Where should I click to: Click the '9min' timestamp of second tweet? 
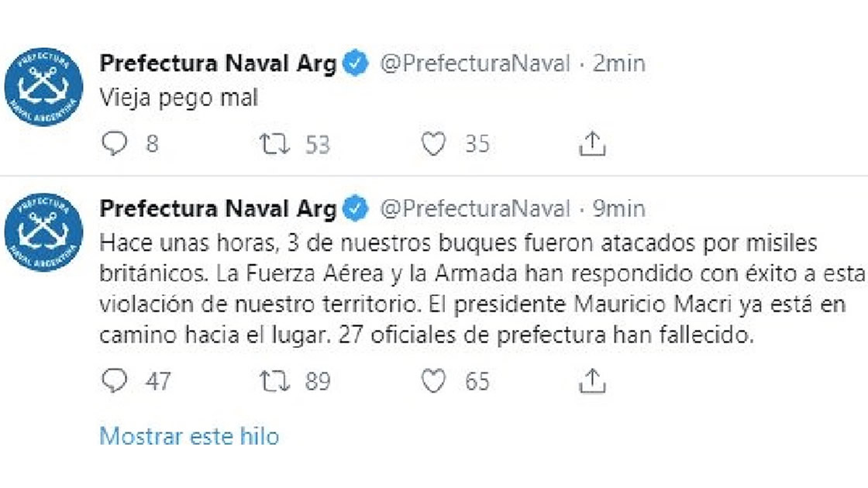coord(619,209)
